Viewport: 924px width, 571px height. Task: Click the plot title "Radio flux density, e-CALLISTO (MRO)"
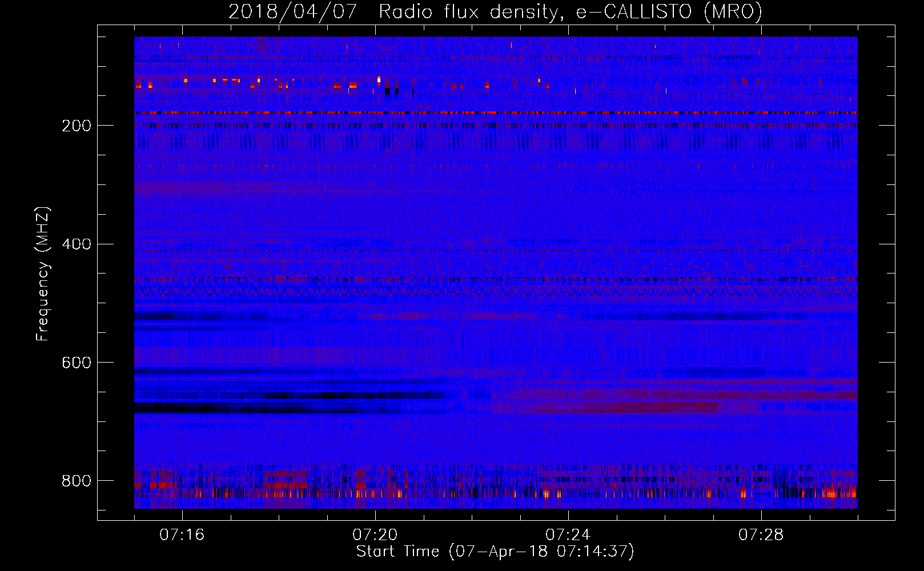[x=571, y=11]
